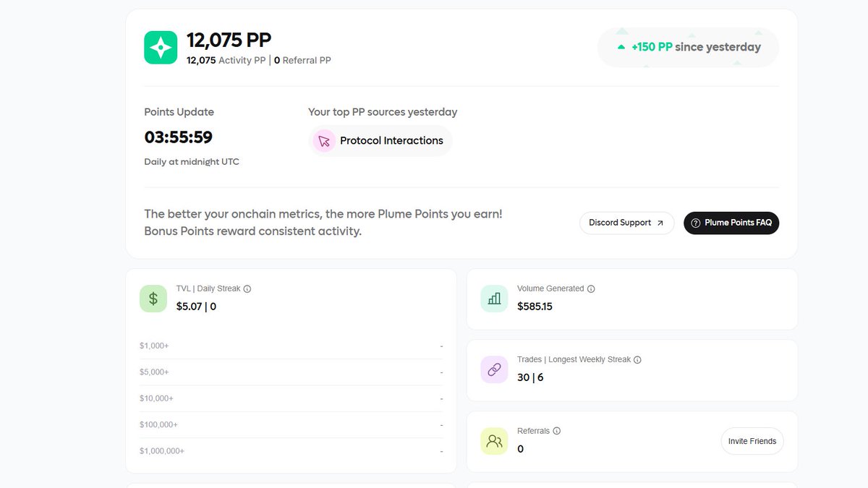Click the yellow people Referrals icon

494,440
